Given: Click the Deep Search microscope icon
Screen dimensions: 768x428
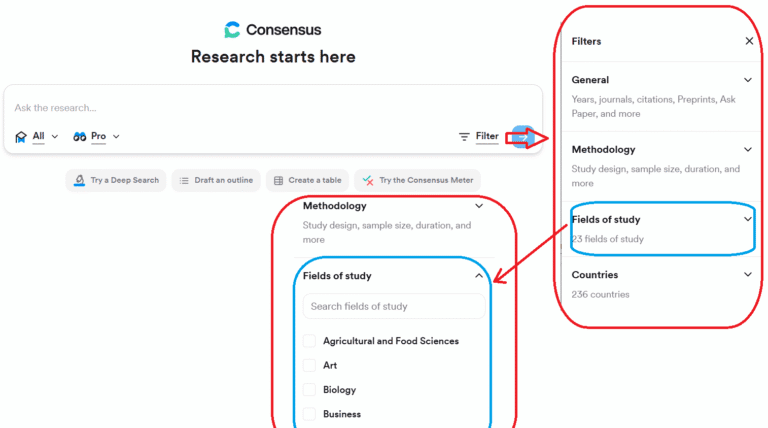Looking at the screenshot, I should tap(79, 180).
